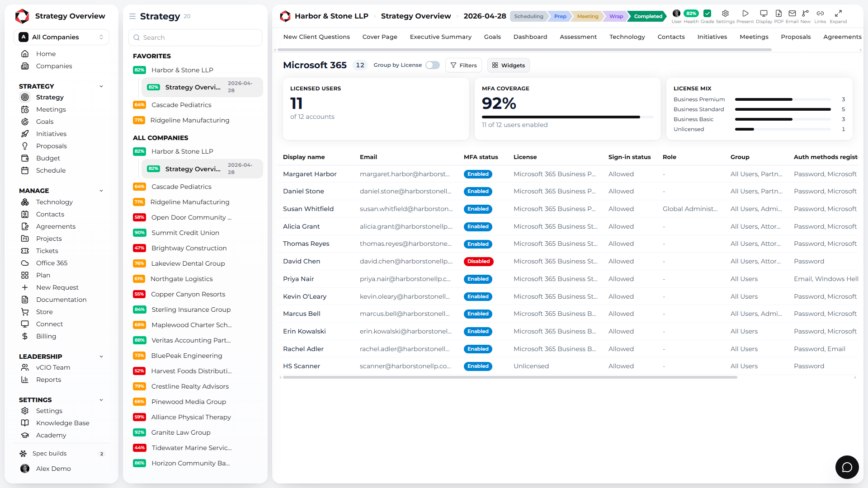The height and width of the screenshot is (488, 868).
Task: Toggle the Group by License switch
Action: point(433,65)
